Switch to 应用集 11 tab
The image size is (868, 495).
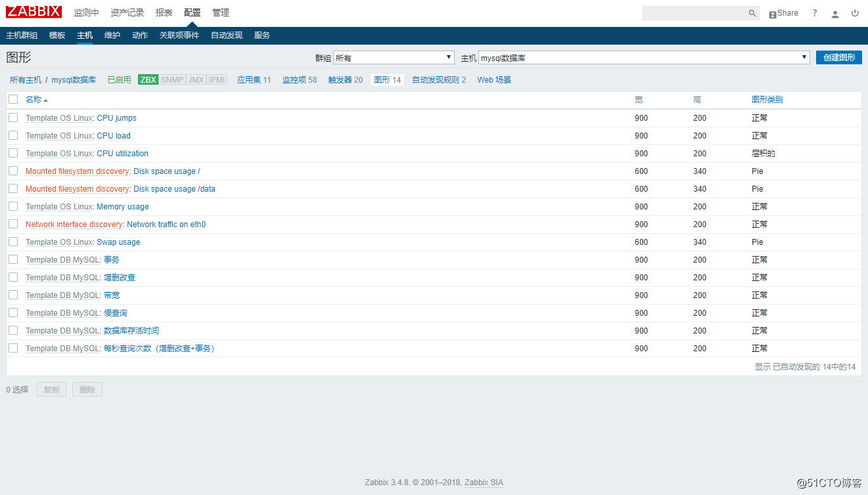click(254, 79)
